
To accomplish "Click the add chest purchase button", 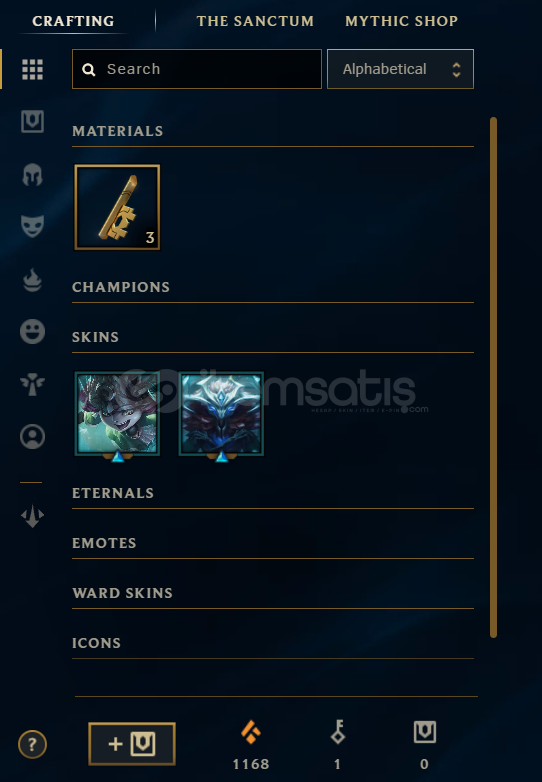I will (132, 744).
